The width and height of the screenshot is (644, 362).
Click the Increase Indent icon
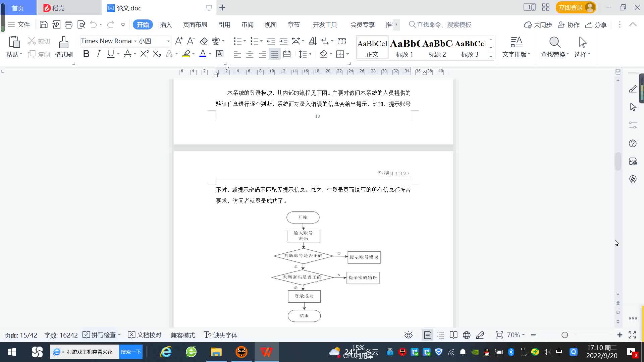click(283, 41)
